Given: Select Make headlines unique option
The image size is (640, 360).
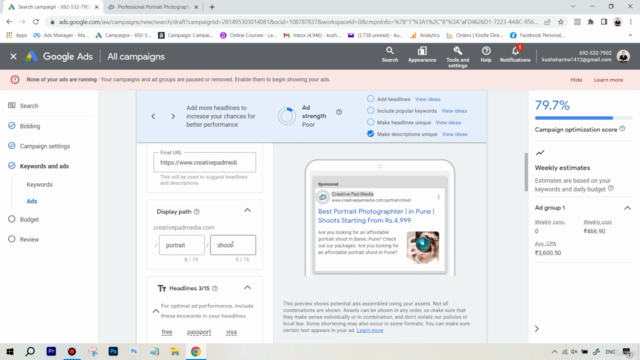Looking at the screenshot, I should pos(370,122).
